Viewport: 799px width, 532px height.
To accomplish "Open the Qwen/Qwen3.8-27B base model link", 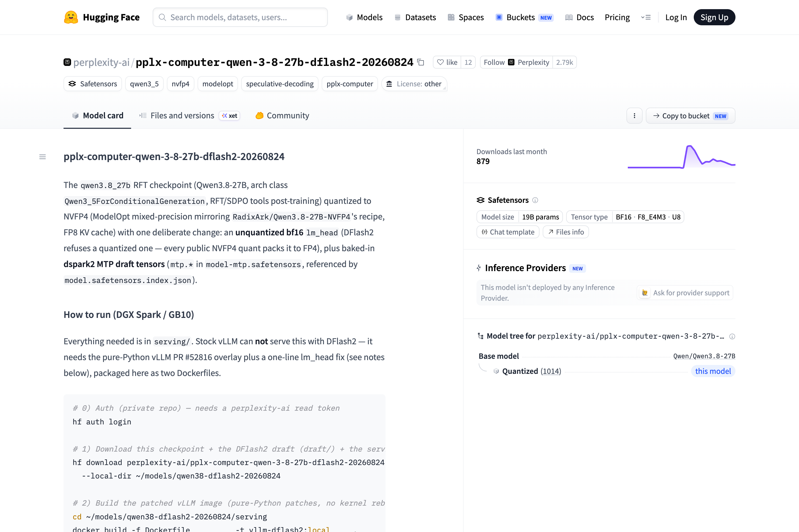I will pyautogui.click(x=704, y=356).
